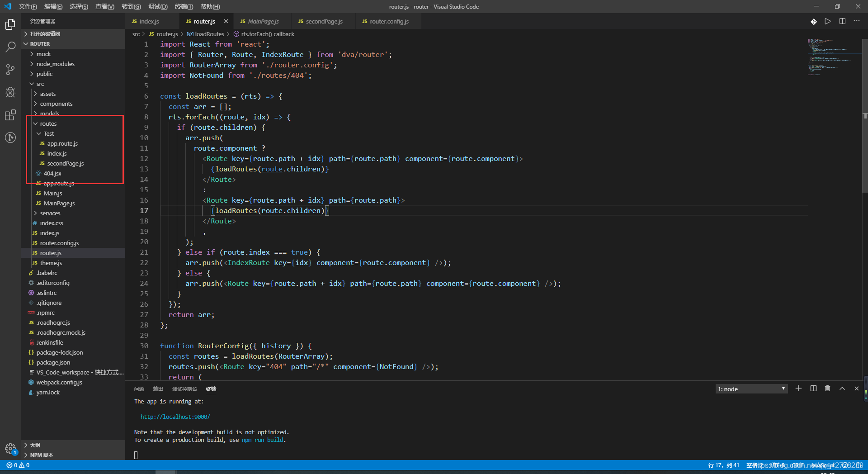Screen dimensions: 868x474
Task: Expand the Open Editors section
Action: (74, 34)
